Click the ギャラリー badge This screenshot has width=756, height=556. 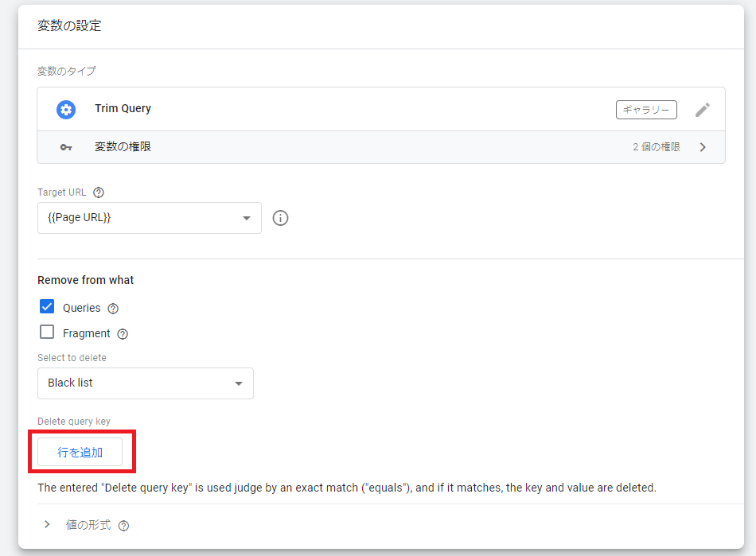[x=646, y=110]
